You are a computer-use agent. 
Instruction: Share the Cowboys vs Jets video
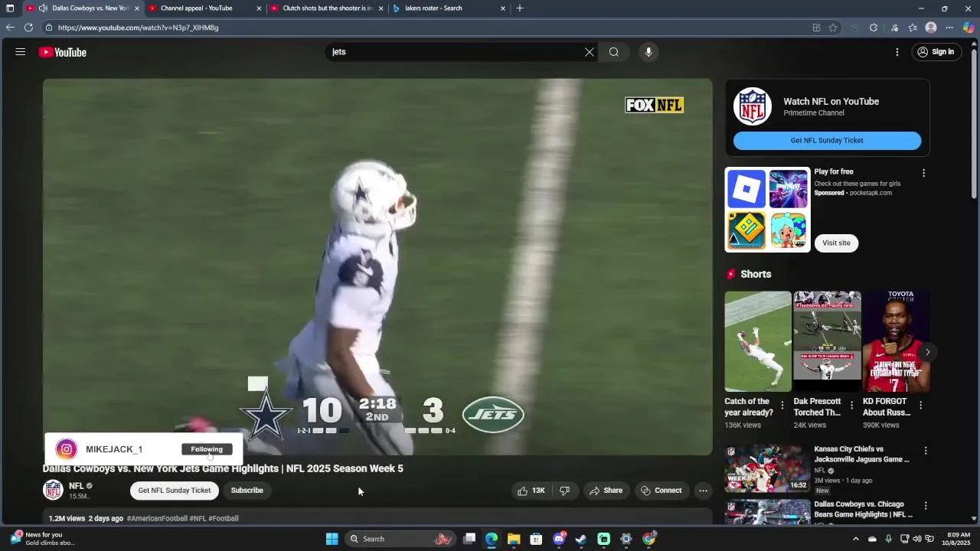(x=606, y=491)
